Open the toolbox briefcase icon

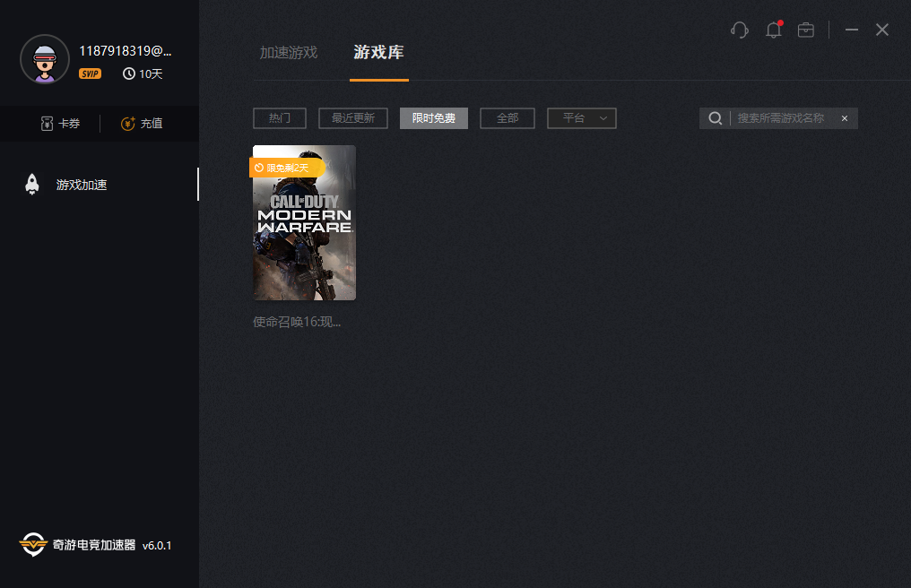[806, 30]
